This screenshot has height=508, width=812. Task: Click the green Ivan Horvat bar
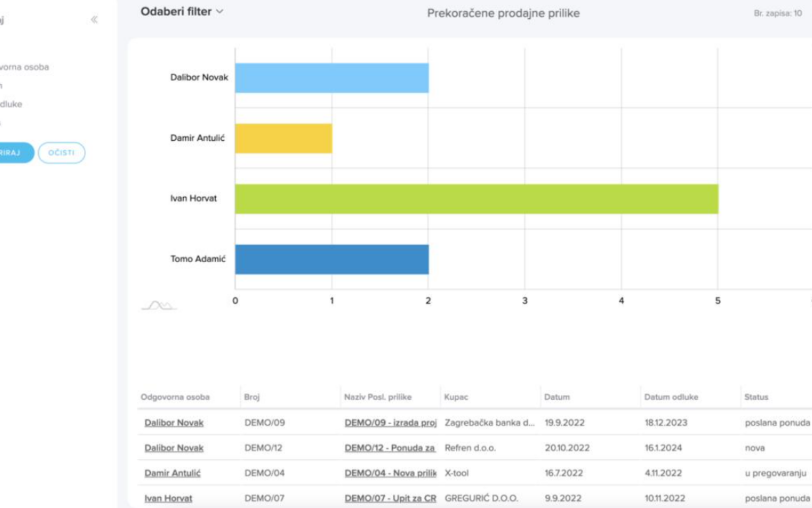pyautogui.click(x=476, y=199)
